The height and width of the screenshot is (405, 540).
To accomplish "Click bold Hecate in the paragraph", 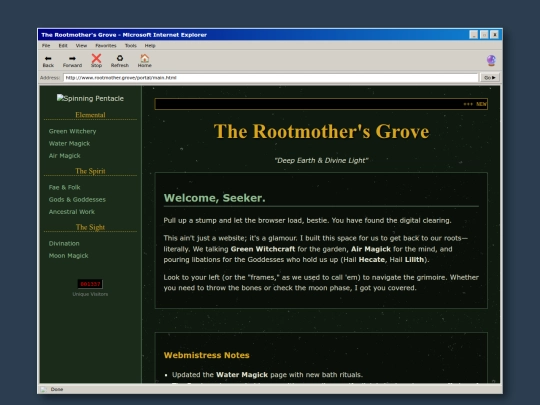I will click(372, 260).
